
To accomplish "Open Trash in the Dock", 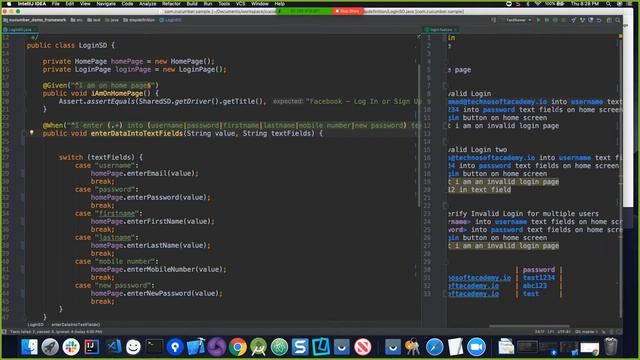I will click(x=611, y=347).
